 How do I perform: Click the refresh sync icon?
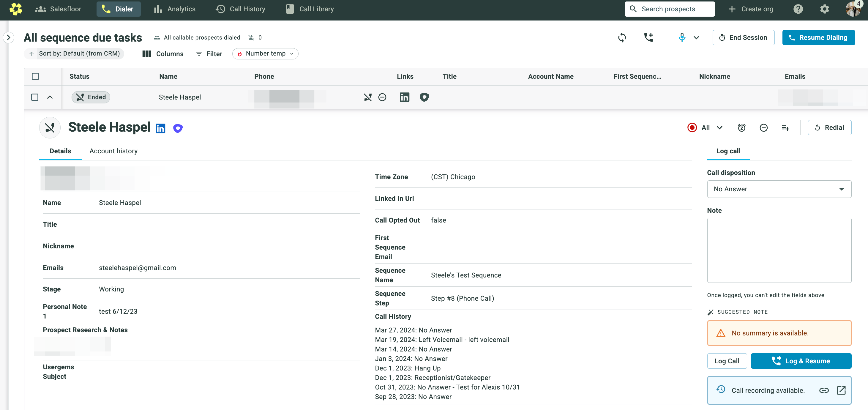[x=622, y=37]
